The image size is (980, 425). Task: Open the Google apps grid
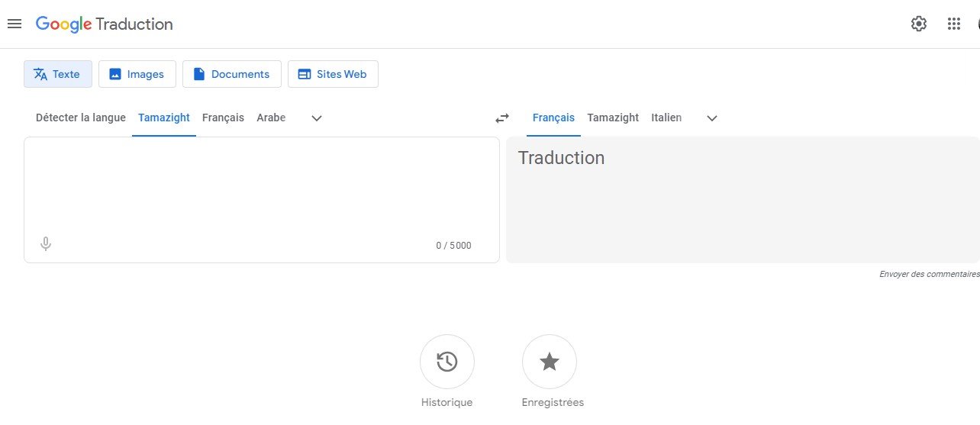point(953,24)
